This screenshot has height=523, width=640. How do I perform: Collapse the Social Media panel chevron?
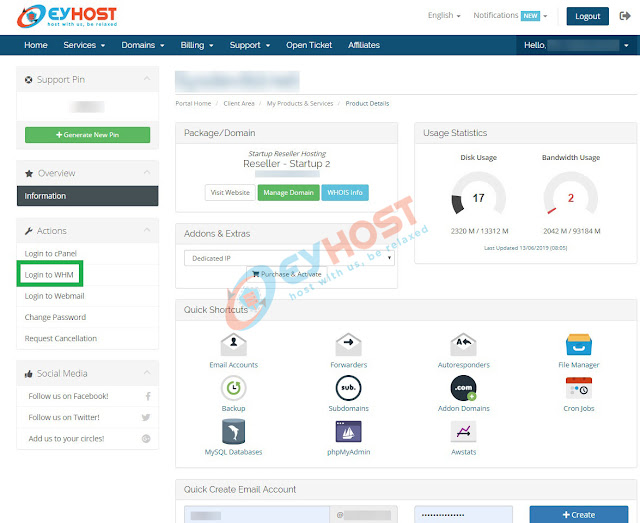(147, 372)
